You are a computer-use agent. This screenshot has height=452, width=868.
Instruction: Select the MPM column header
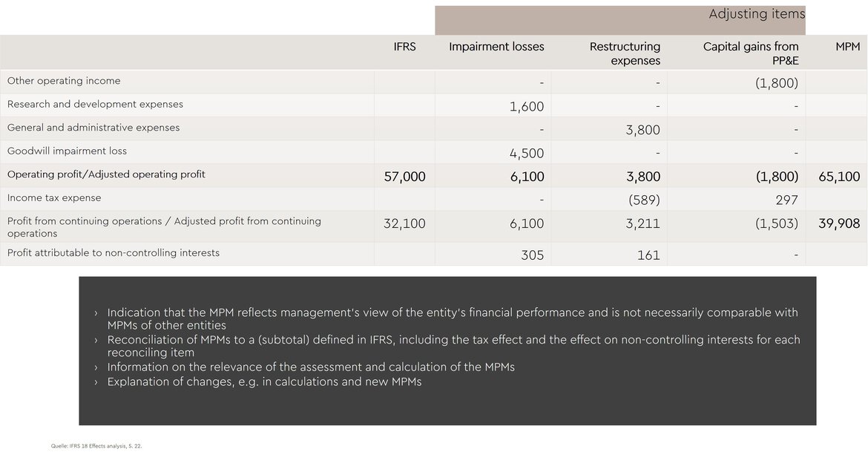coord(847,47)
